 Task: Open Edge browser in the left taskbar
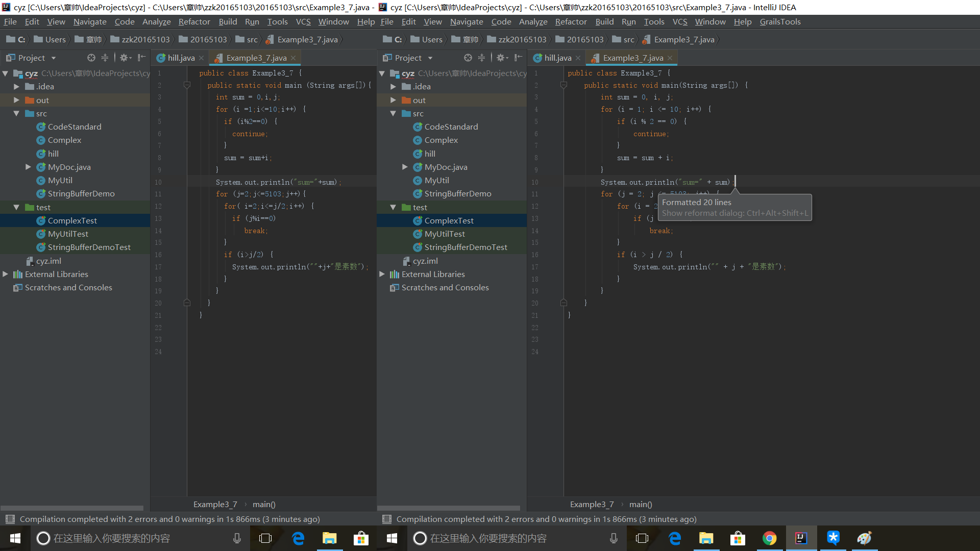point(298,538)
